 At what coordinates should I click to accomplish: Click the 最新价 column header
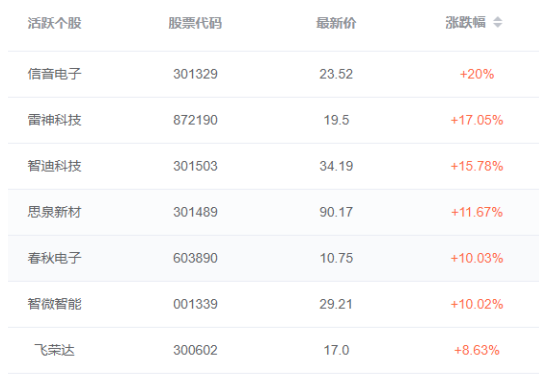pos(336,23)
